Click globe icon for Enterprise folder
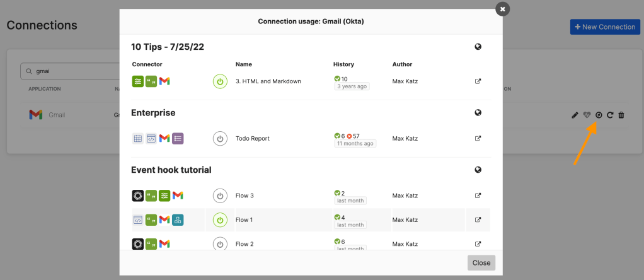The image size is (644, 280). coord(478,112)
